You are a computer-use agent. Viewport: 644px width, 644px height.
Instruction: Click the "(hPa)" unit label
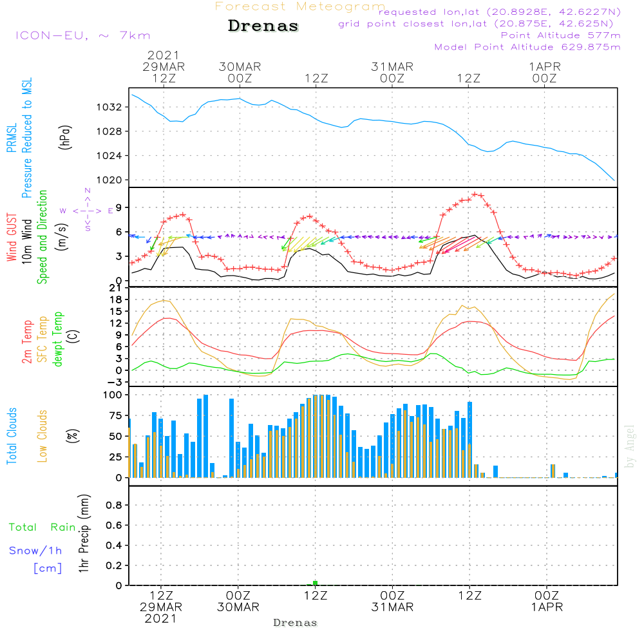pyautogui.click(x=65, y=137)
